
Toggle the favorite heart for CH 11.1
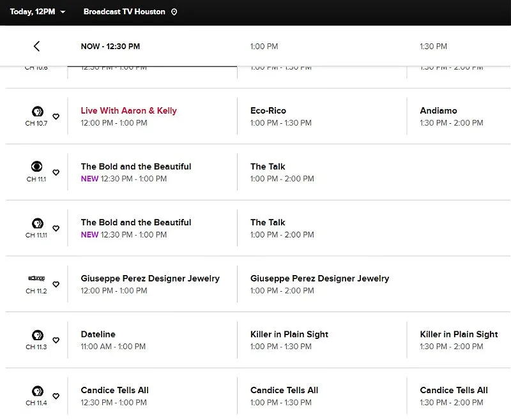pos(56,172)
